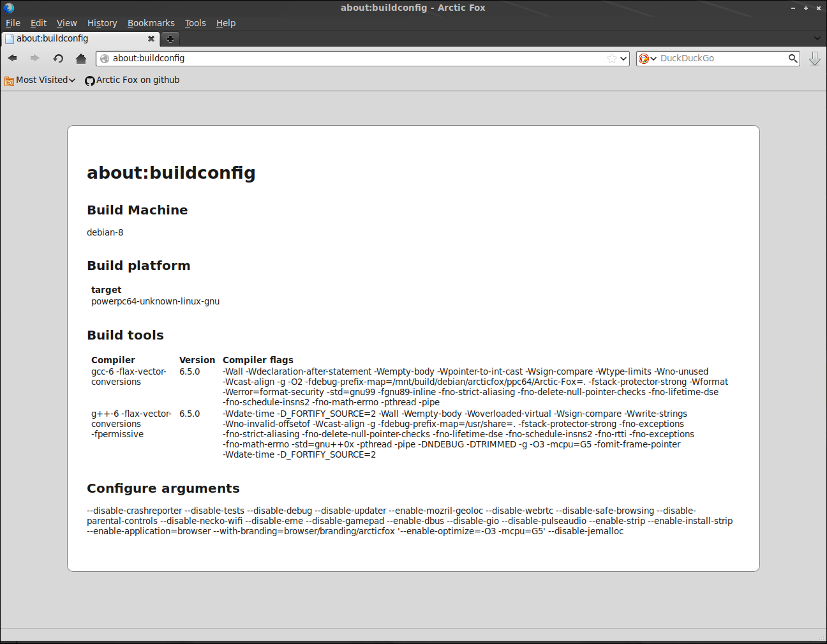Click the debian-8 text
827x644 pixels.
(x=105, y=232)
